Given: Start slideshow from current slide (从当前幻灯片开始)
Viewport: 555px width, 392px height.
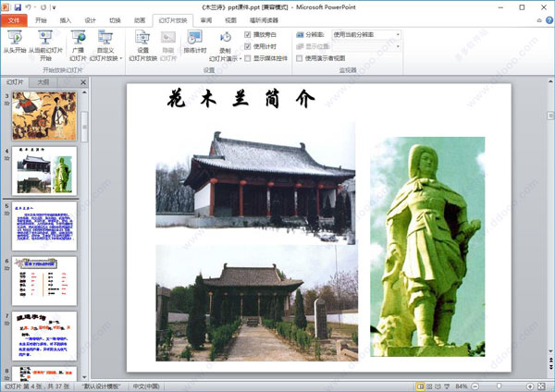Looking at the screenshot, I should 45,45.
